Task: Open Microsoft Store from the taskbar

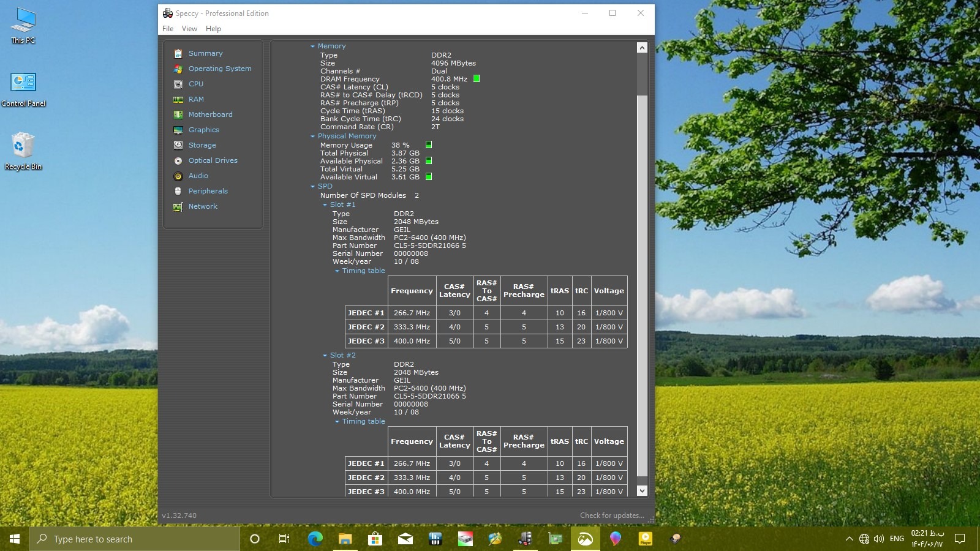Action: point(375,539)
